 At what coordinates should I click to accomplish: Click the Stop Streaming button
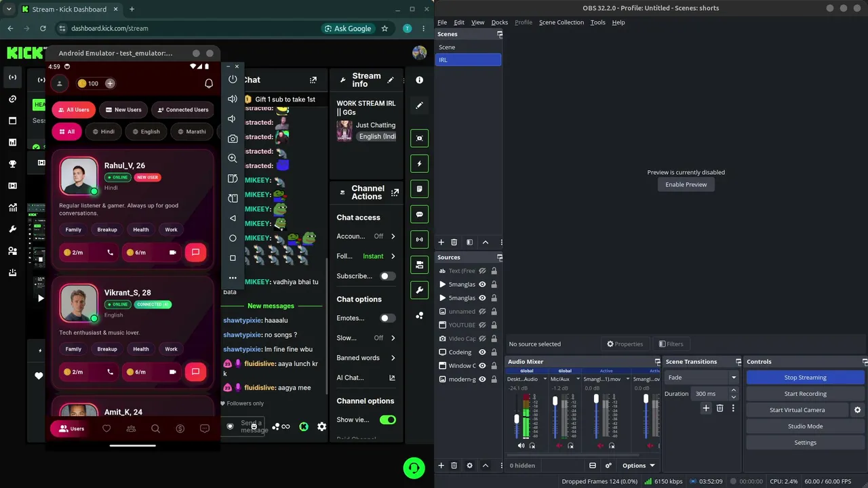click(x=805, y=378)
